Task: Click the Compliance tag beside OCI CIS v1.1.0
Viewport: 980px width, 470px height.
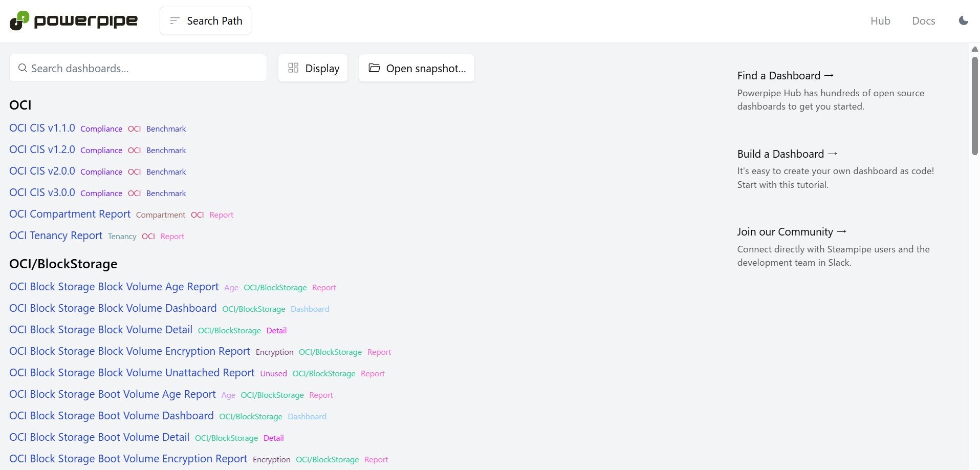Action: [x=101, y=129]
